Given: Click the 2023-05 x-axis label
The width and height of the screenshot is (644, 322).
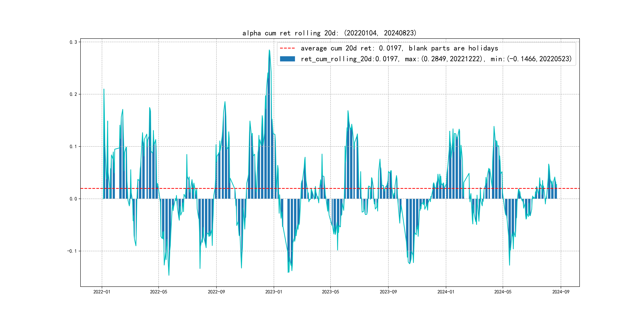Looking at the screenshot, I should pos(330,292).
